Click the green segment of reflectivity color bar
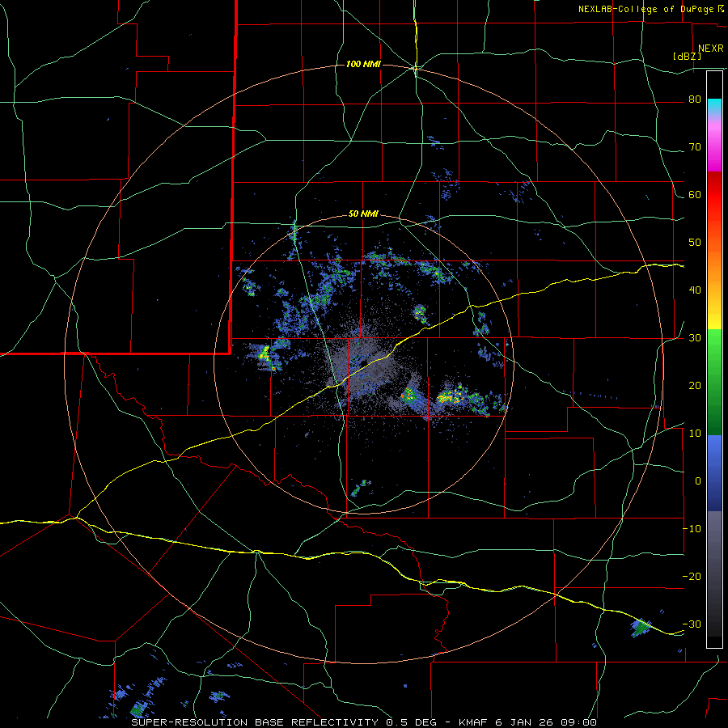Viewport: 728px width, 728px height. [714, 382]
